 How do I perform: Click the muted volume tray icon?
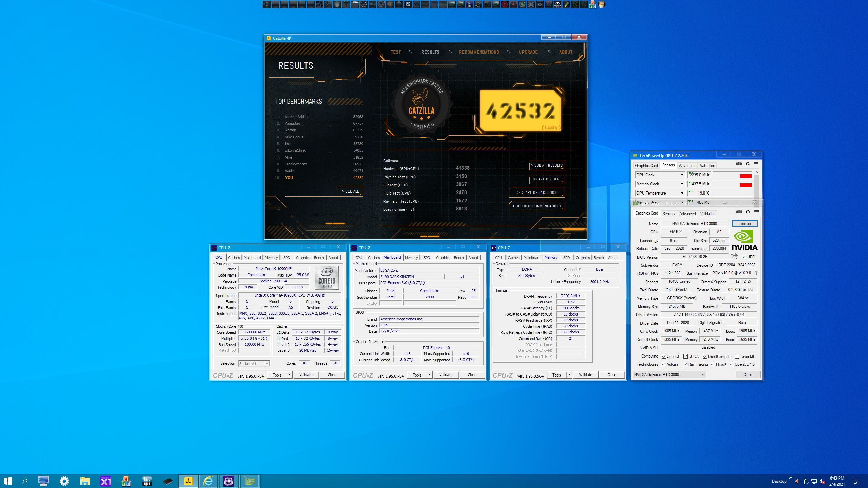pyautogui.click(x=822, y=481)
